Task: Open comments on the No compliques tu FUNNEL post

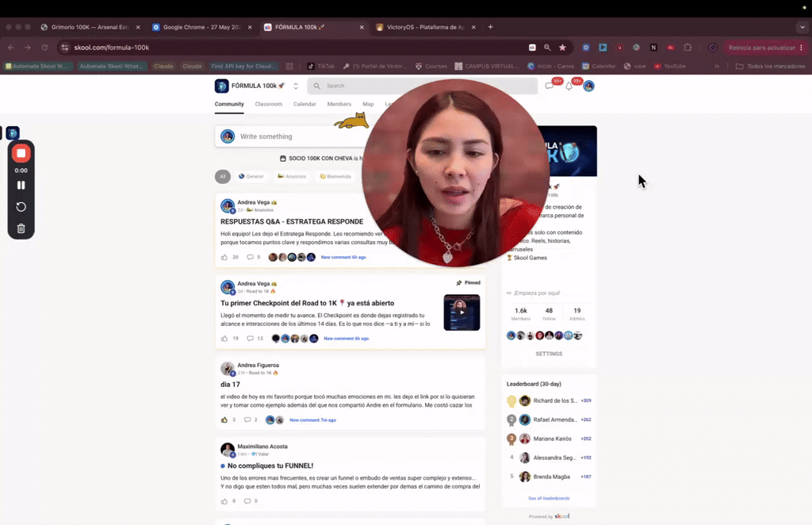Action: 247,501
